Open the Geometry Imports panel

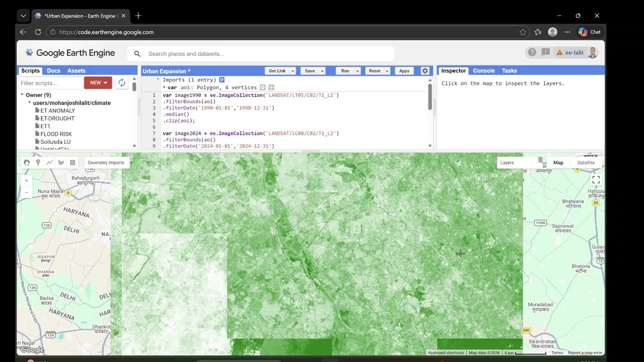click(x=106, y=162)
